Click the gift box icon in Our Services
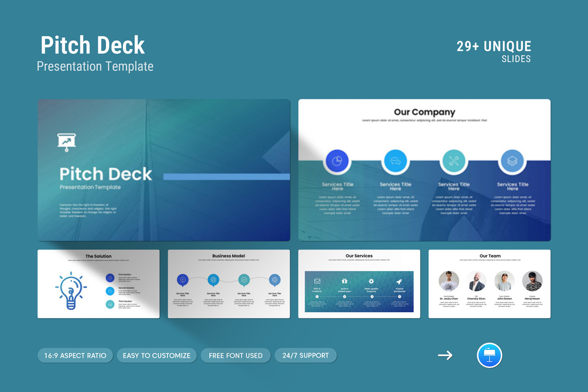Screen dimensions: 588x392 click(344, 281)
